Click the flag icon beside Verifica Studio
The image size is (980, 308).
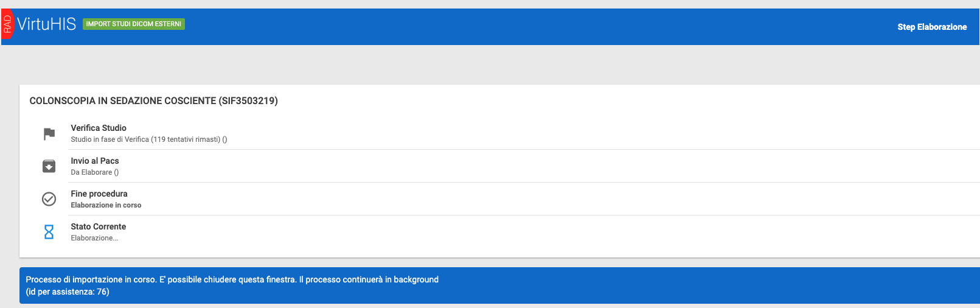[x=49, y=133]
